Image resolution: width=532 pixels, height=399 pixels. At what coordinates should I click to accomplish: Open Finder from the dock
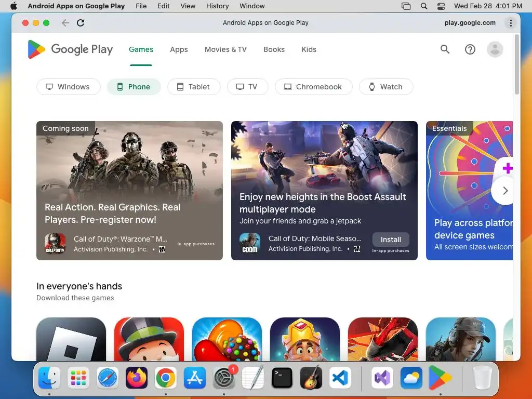pyautogui.click(x=49, y=378)
